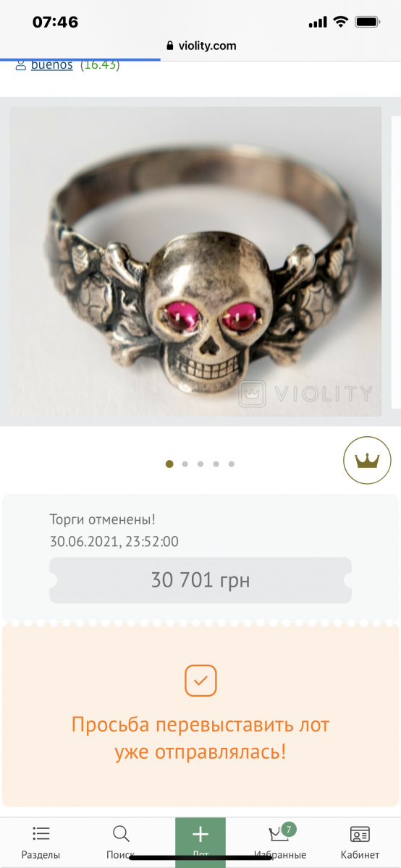Open the Кабинет profile icon
Image resolution: width=401 pixels, height=868 pixels.
pyautogui.click(x=360, y=834)
